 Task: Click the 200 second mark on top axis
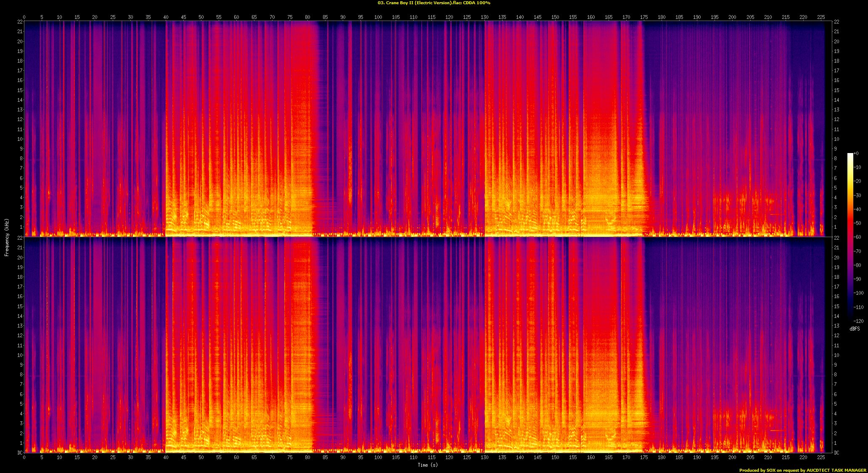[733, 17]
